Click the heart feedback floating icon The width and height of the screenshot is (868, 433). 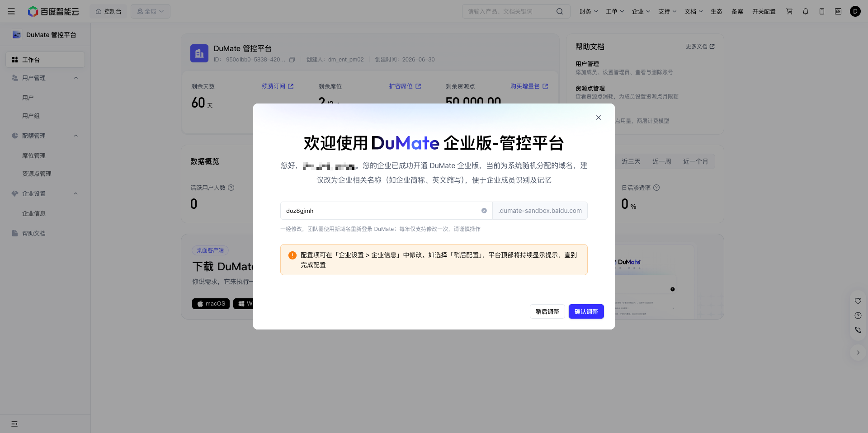(x=858, y=301)
